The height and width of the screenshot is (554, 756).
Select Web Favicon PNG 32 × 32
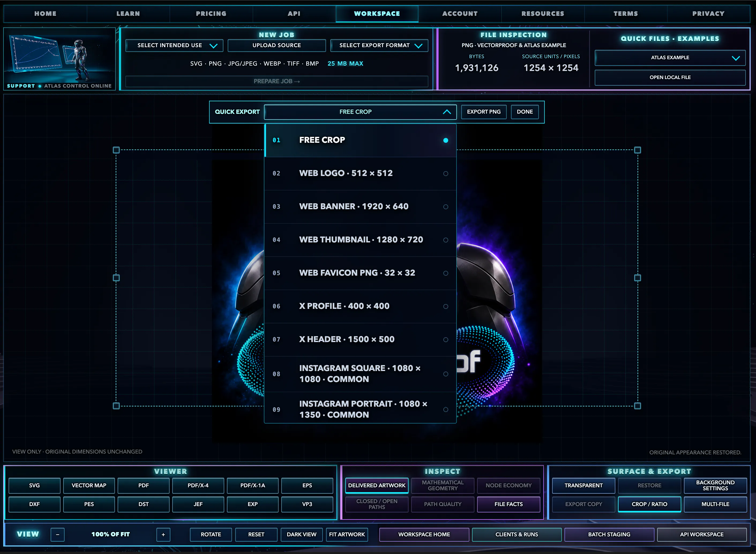coord(360,273)
